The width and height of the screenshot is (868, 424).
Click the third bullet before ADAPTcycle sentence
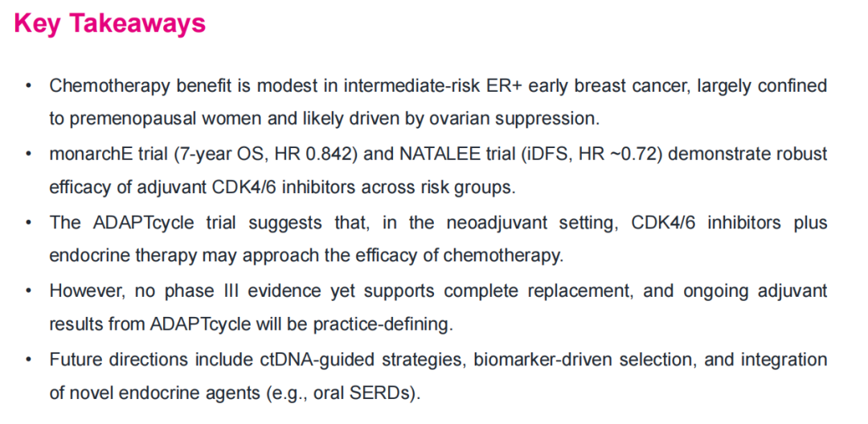[x=28, y=224]
